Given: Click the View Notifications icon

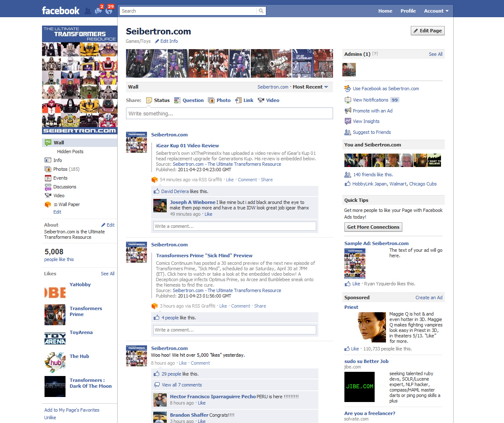Looking at the screenshot, I should point(348,100).
